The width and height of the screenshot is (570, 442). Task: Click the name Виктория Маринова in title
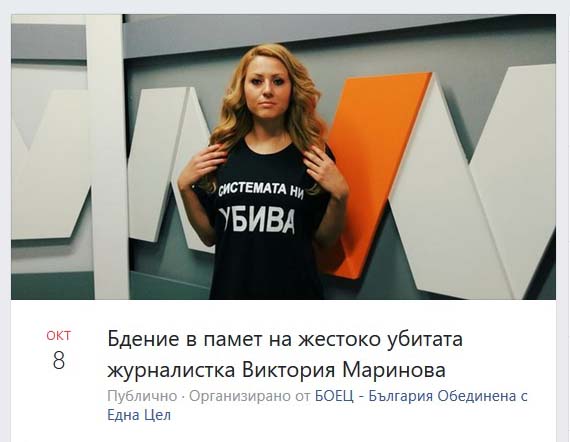click(x=344, y=370)
